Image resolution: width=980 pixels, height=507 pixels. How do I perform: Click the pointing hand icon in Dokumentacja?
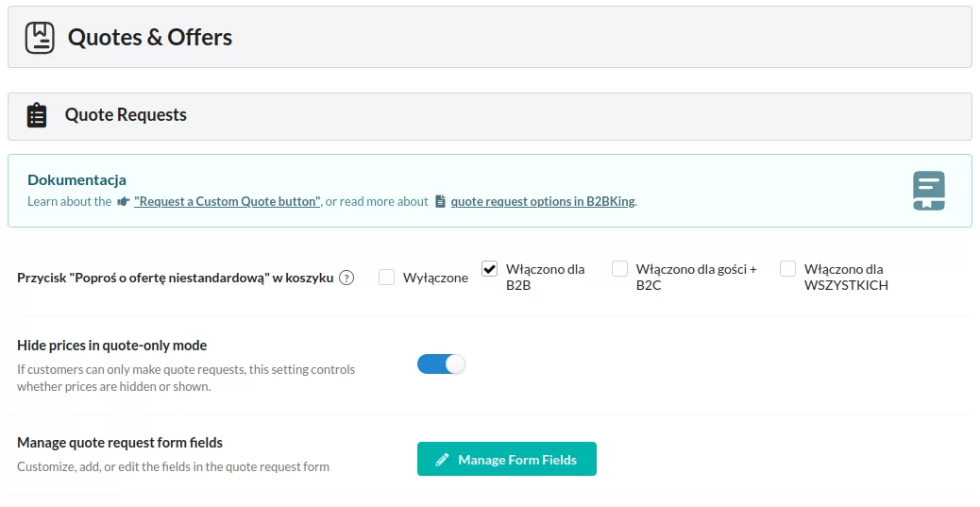pos(123,201)
